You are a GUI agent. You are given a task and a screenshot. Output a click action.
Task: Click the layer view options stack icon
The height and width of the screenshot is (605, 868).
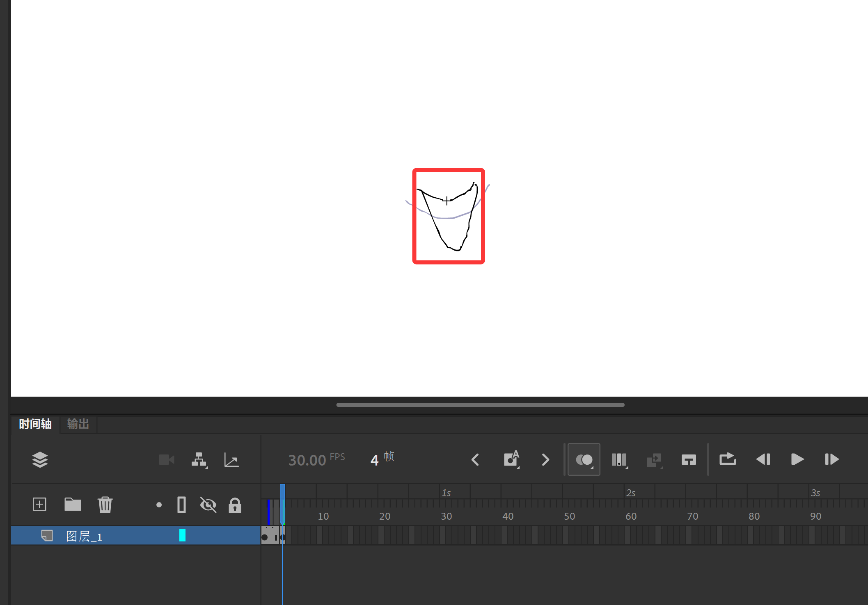(x=40, y=460)
